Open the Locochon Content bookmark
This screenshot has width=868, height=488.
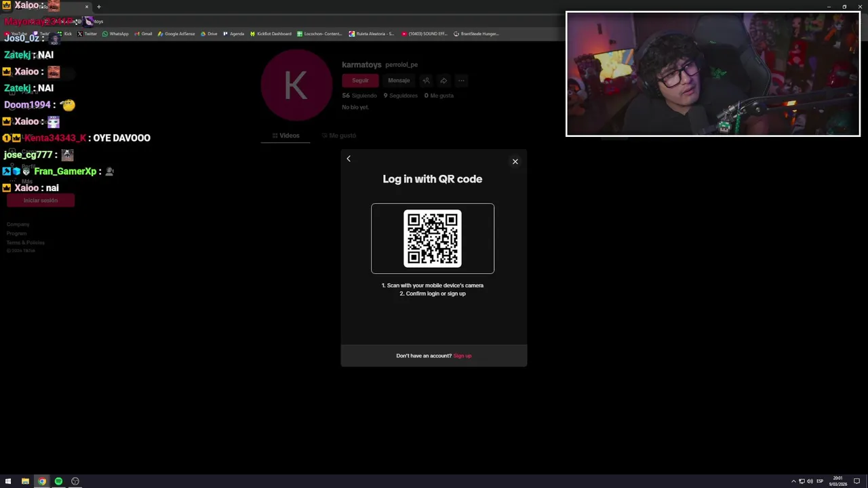pos(319,34)
